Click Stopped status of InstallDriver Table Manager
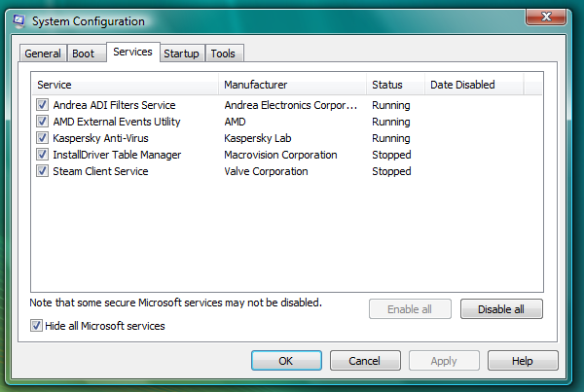The width and height of the screenshot is (584, 392). pos(391,155)
